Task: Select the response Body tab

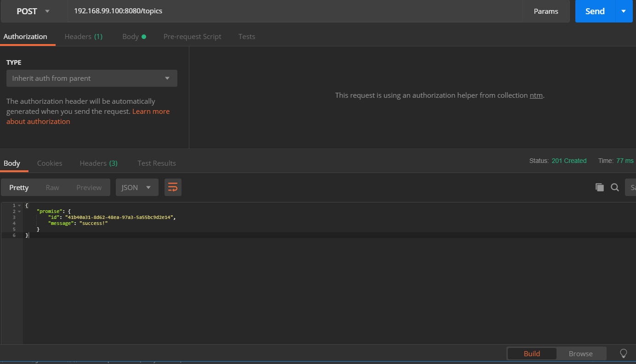Action: pos(12,163)
